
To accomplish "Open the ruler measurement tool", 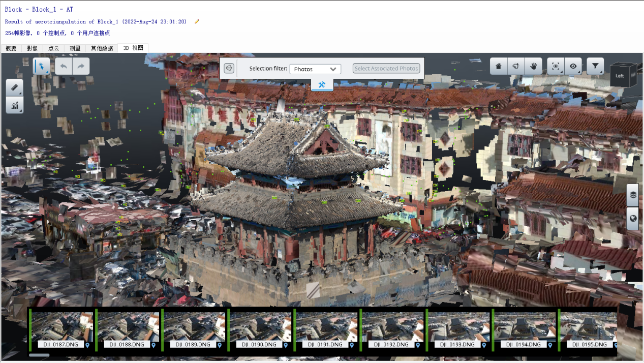I will (x=14, y=87).
